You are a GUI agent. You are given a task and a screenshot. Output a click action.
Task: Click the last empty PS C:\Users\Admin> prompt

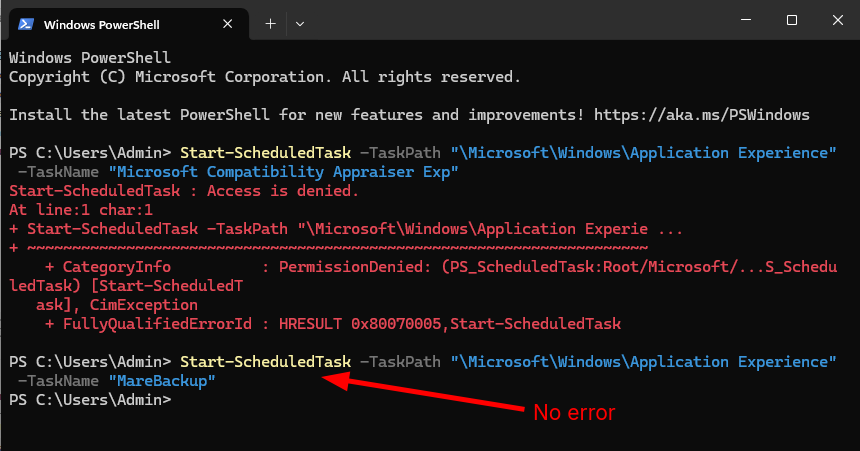(90, 399)
